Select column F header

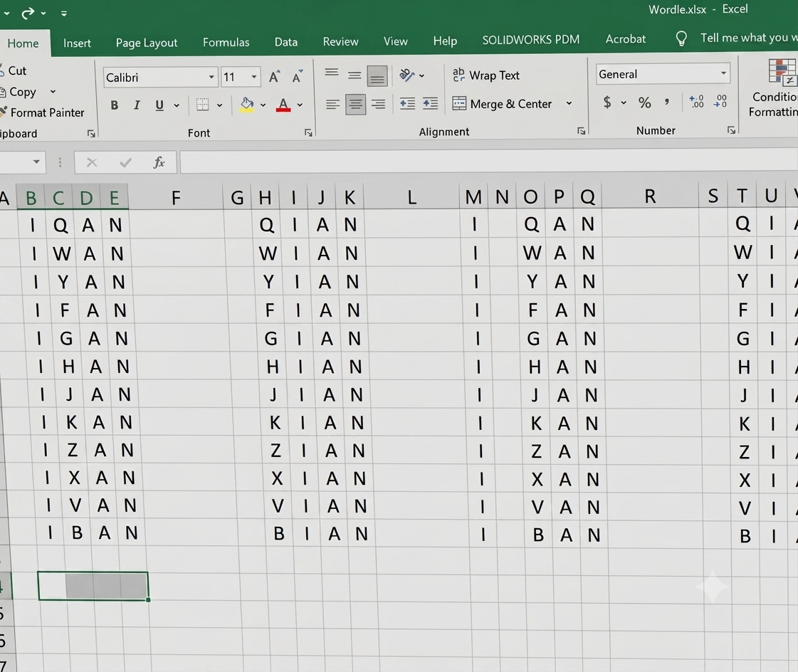coord(176,197)
